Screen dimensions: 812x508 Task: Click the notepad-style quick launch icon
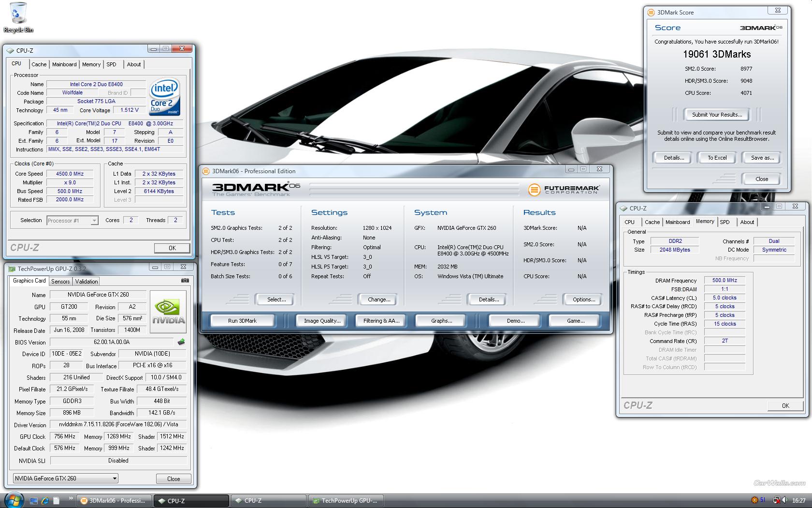click(56, 501)
